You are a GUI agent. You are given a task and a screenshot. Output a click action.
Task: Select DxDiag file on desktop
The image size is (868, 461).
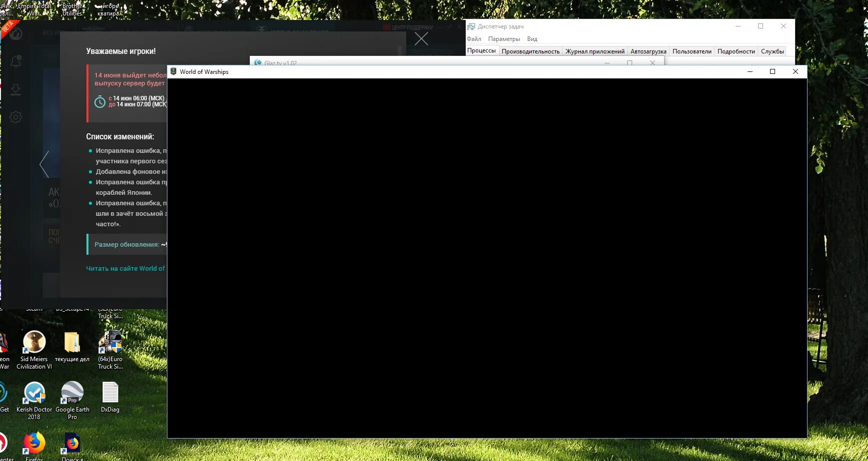(x=110, y=397)
